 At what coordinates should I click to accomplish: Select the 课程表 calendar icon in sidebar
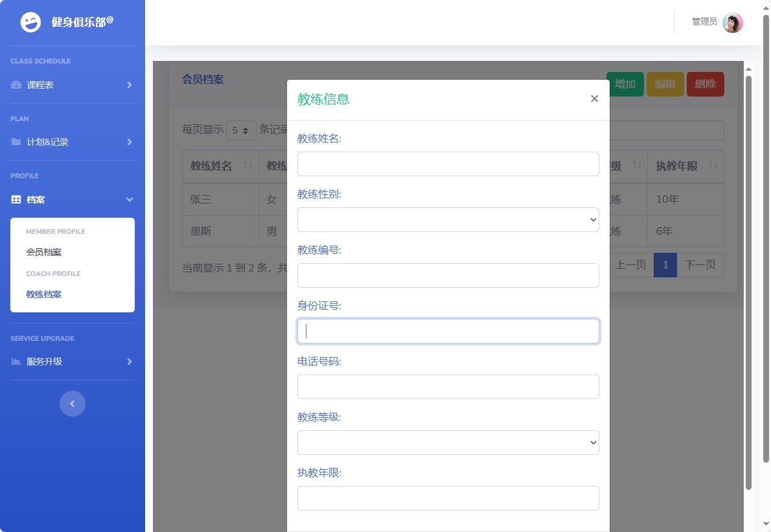tap(16, 84)
